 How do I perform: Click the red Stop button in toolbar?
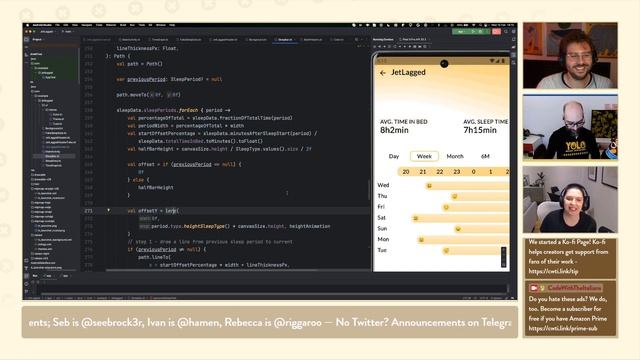point(496,31)
